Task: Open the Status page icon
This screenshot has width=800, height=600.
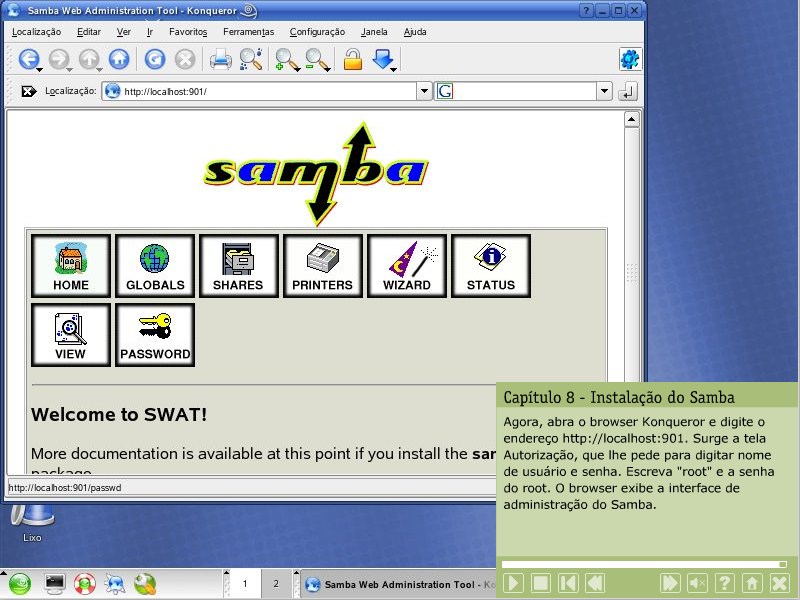Action: (490, 266)
